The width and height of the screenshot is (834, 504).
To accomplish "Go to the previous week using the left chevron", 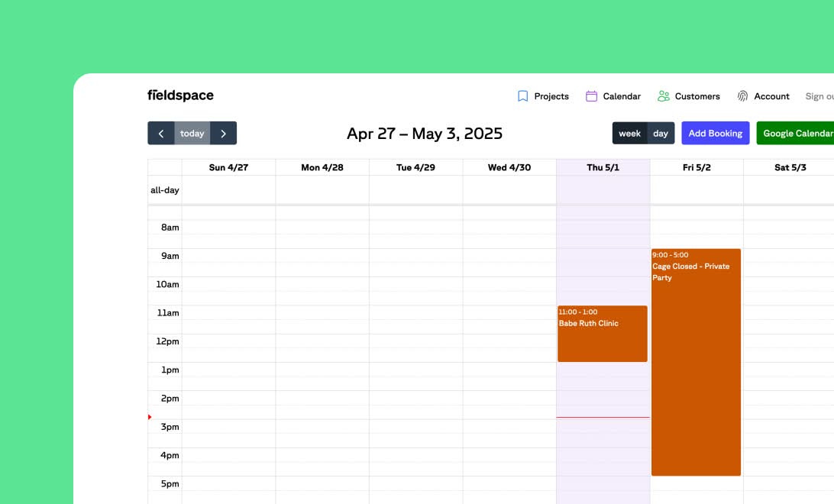I will 161,133.
